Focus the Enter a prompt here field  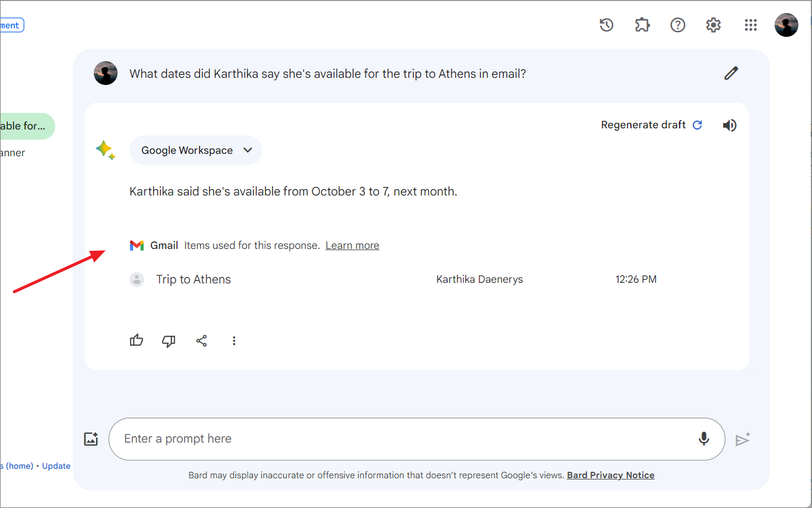417,439
